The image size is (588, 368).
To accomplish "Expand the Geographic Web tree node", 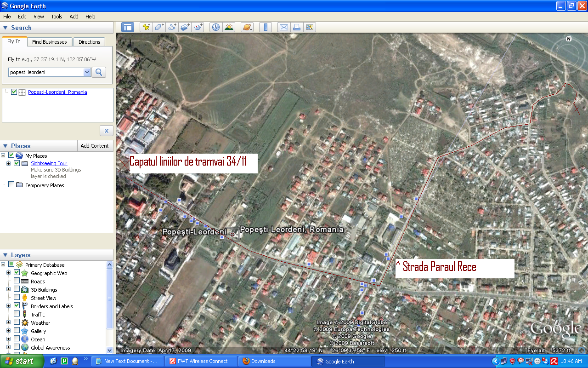I will click(x=8, y=273).
